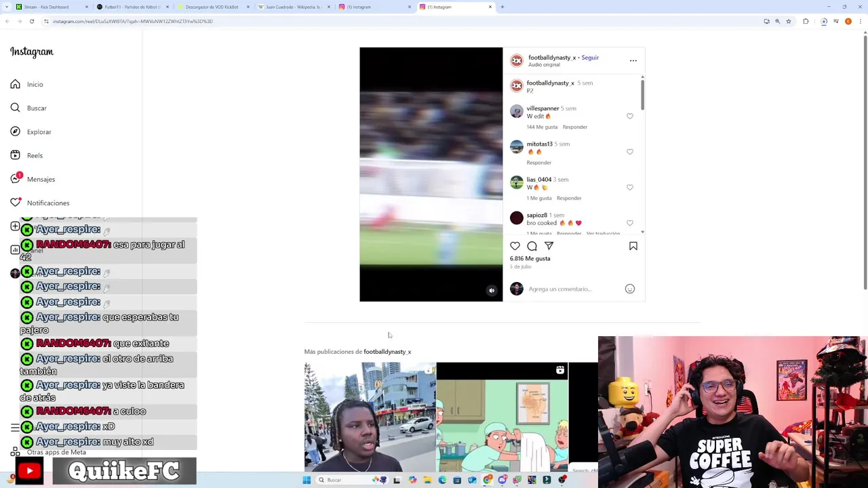The height and width of the screenshot is (488, 868).
Task: Open File Explorer from taskbar
Action: click(427, 480)
